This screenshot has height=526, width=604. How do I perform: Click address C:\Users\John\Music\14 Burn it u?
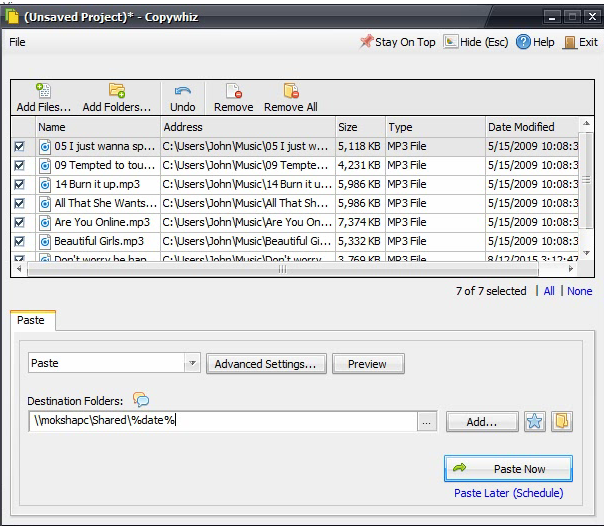click(x=247, y=184)
